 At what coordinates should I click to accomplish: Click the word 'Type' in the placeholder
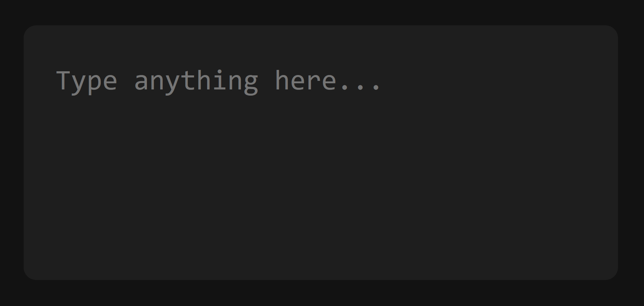click(x=87, y=81)
